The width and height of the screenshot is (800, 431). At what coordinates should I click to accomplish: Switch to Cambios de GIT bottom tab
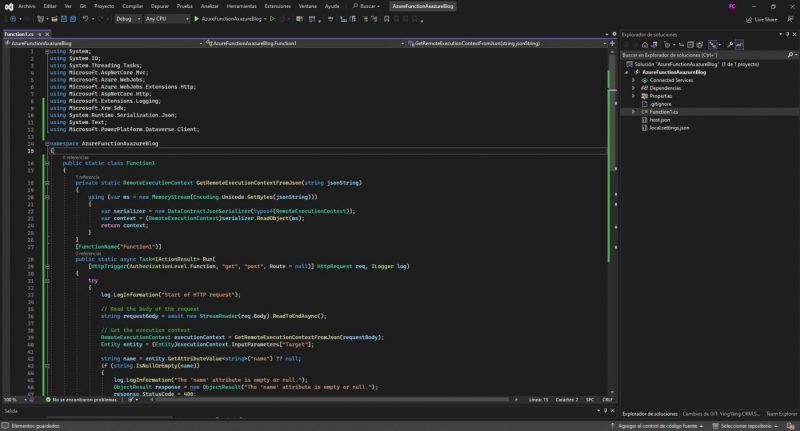click(x=721, y=414)
